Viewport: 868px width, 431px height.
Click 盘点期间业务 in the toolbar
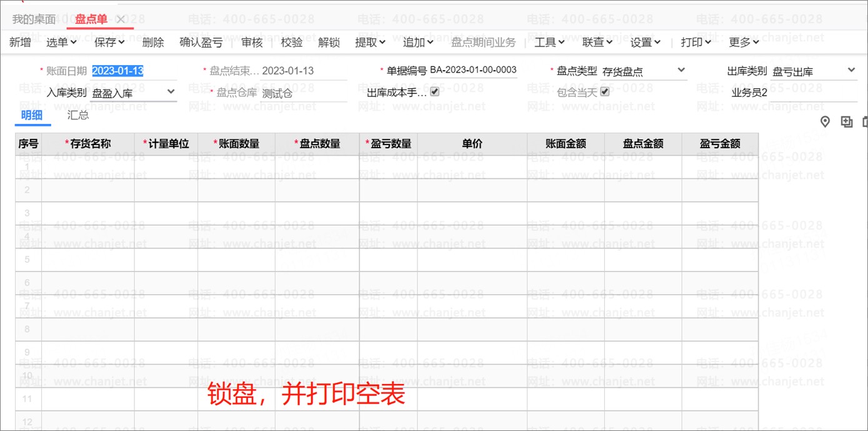click(484, 43)
